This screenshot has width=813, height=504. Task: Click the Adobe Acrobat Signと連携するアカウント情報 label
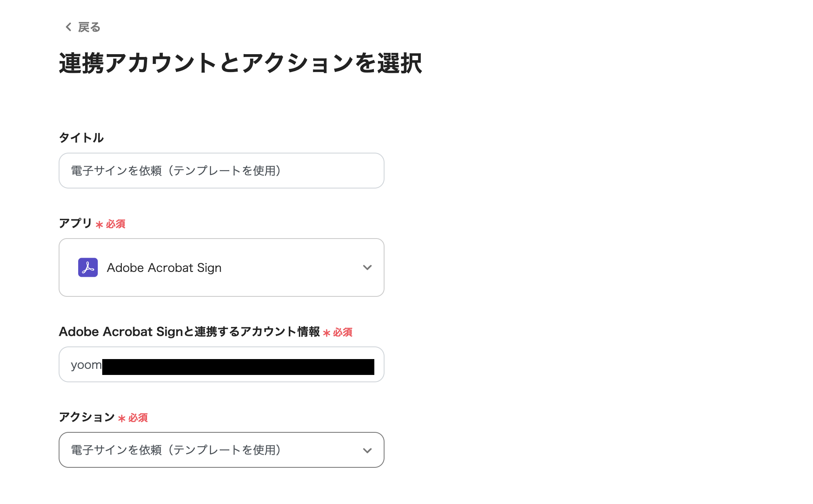189,332
